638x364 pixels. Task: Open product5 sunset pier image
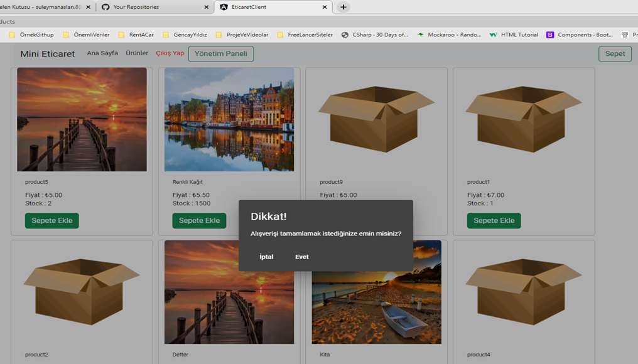82,119
